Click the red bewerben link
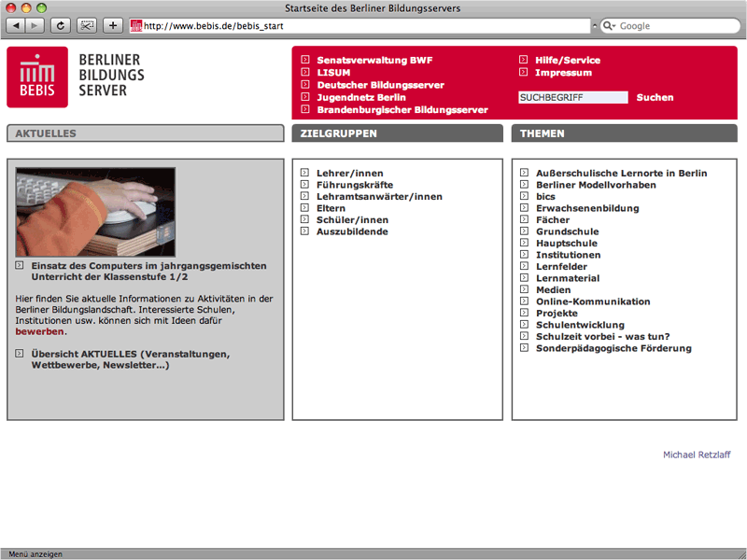 coord(39,331)
